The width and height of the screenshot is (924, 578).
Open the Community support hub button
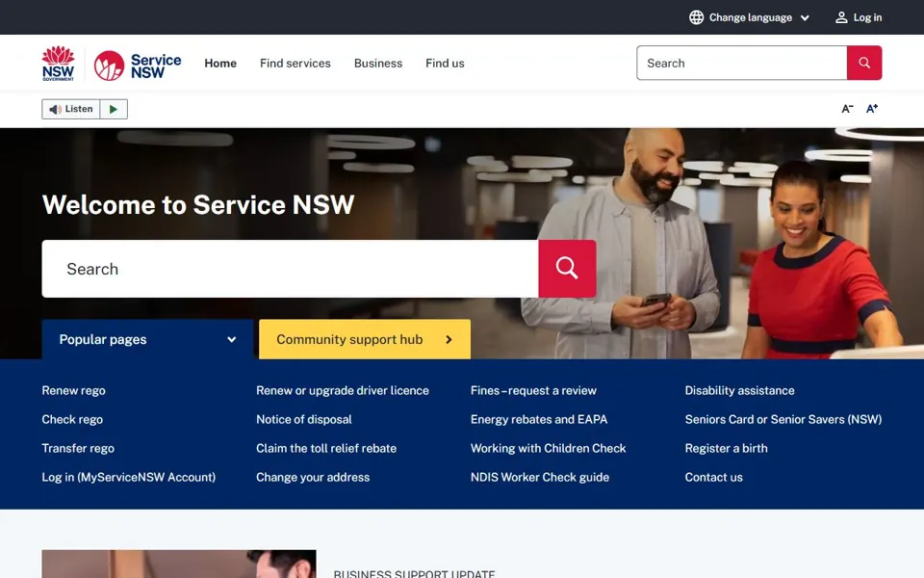pos(365,339)
